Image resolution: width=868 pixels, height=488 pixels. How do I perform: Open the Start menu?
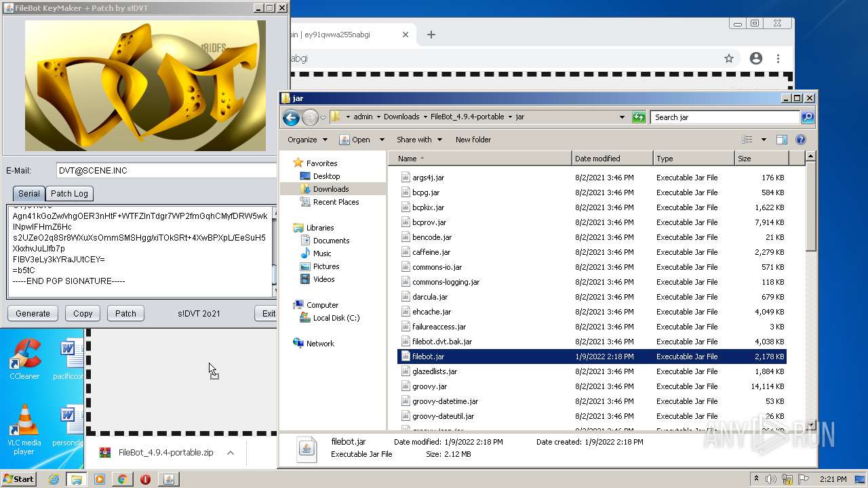pyautogui.click(x=19, y=479)
